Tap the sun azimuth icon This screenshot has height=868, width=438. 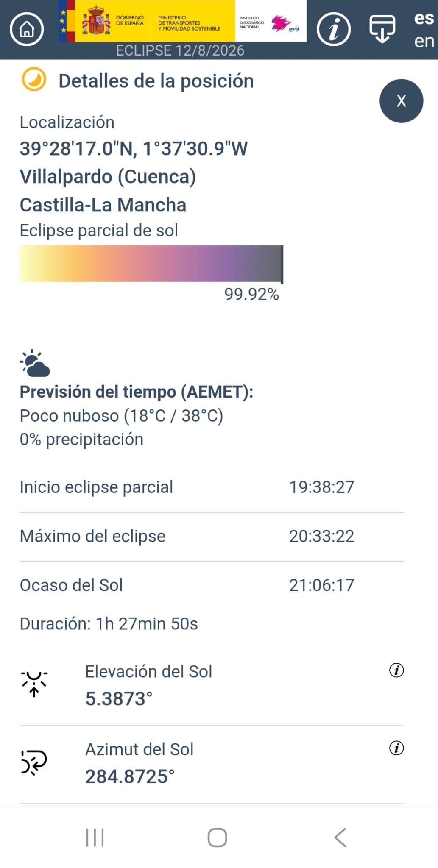coord(34,762)
